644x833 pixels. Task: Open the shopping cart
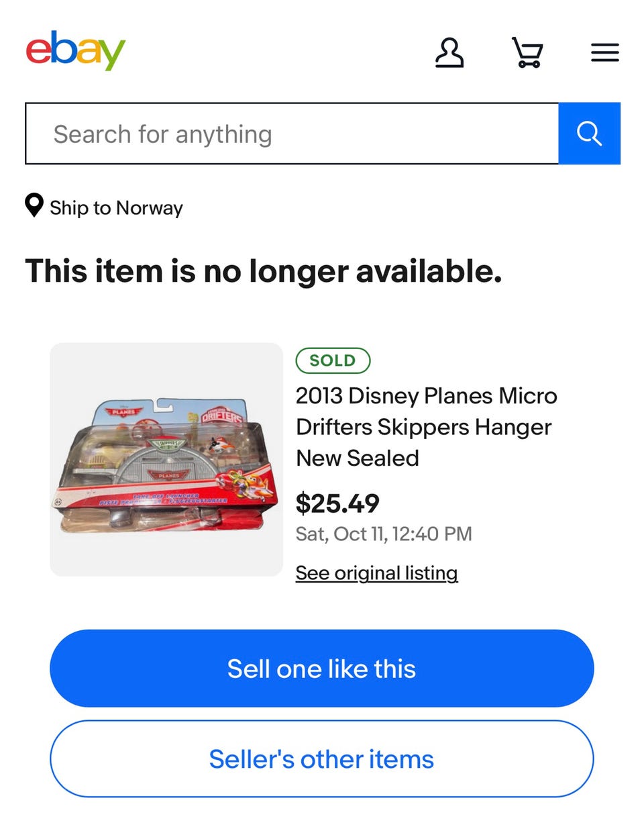point(527,52)
